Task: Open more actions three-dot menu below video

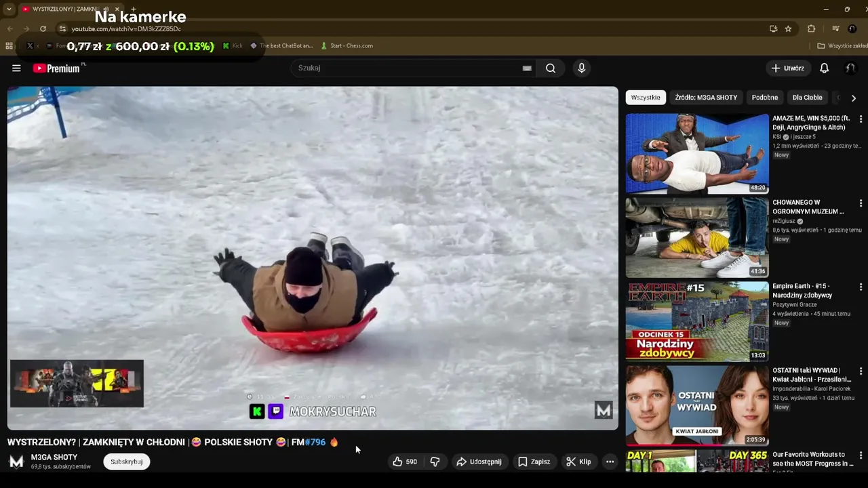Action: [x=610, y=462]
